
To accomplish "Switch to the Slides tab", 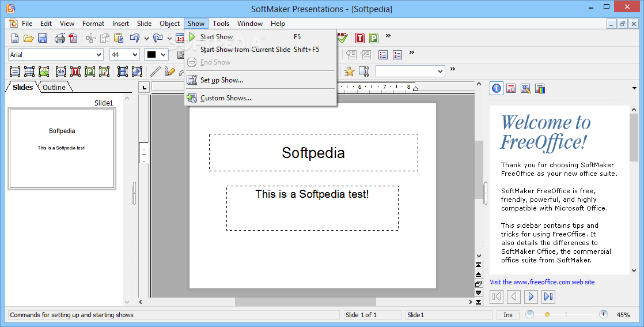I will coord(22,87).
